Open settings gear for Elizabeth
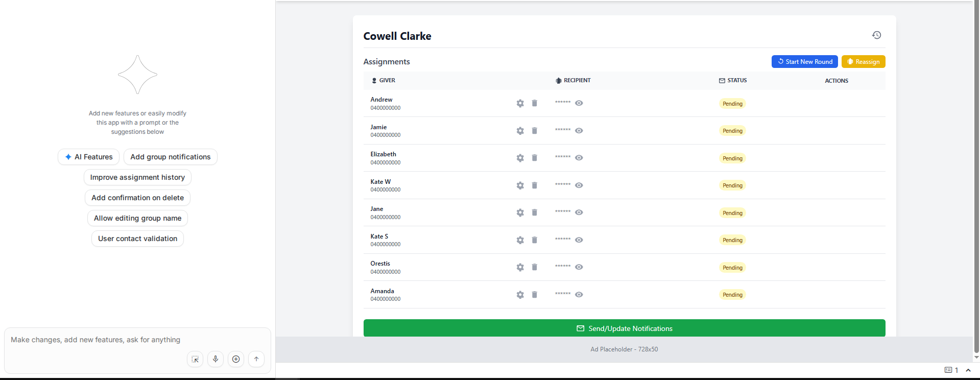This screenshot has width=980, height=380. point(520,158)
